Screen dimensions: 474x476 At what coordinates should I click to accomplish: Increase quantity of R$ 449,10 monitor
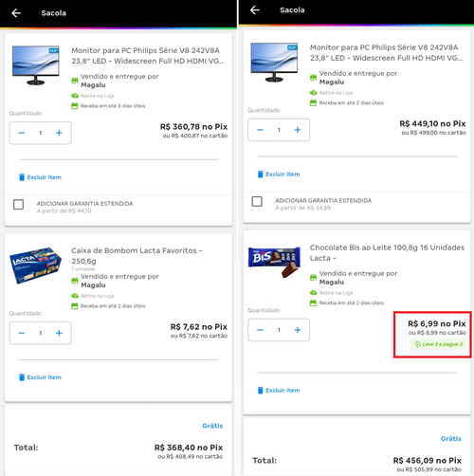298,130
